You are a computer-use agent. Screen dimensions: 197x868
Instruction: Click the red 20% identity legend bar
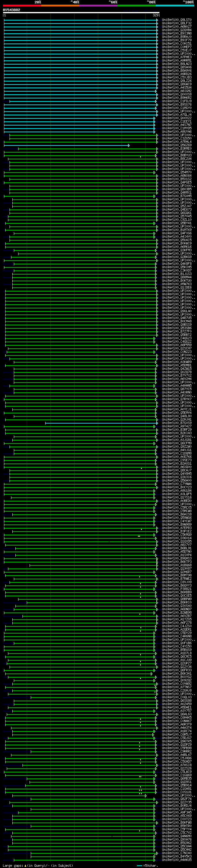click(x=22, y=6)
